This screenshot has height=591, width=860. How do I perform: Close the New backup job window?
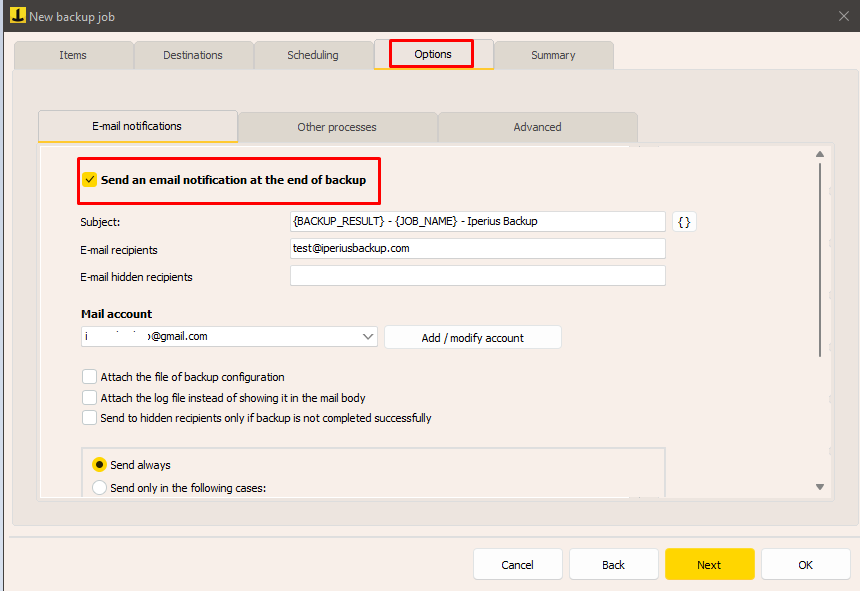(x=844, y=16)
